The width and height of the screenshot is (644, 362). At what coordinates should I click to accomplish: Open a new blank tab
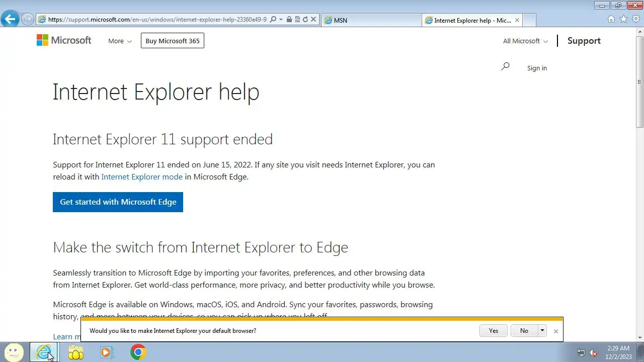click(529, 20)
